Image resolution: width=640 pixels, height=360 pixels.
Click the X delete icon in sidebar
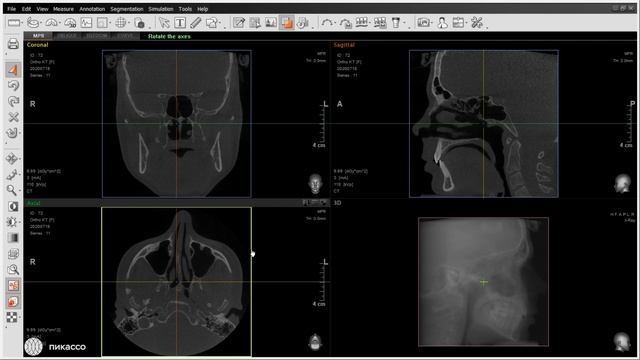tap(13, 117)
